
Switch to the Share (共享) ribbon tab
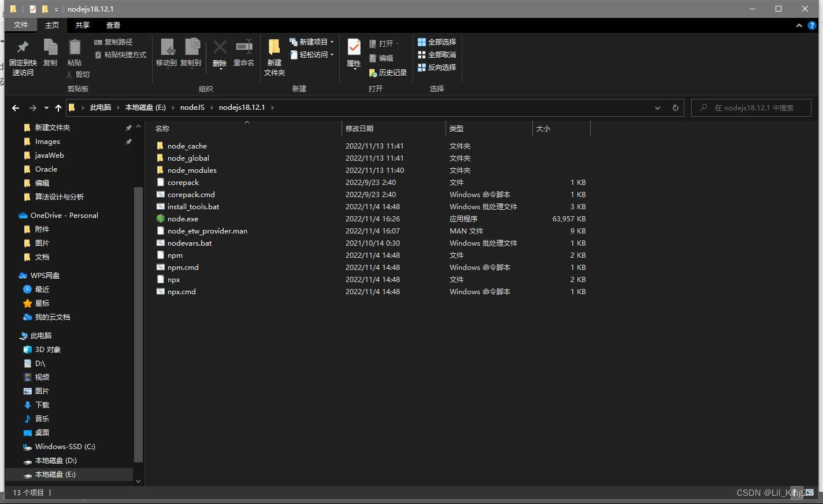tap(83, 25)
